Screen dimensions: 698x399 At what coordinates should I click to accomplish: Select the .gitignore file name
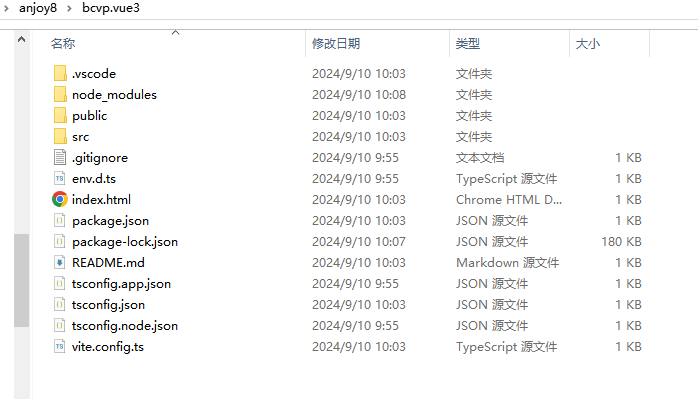click(100, 158)
